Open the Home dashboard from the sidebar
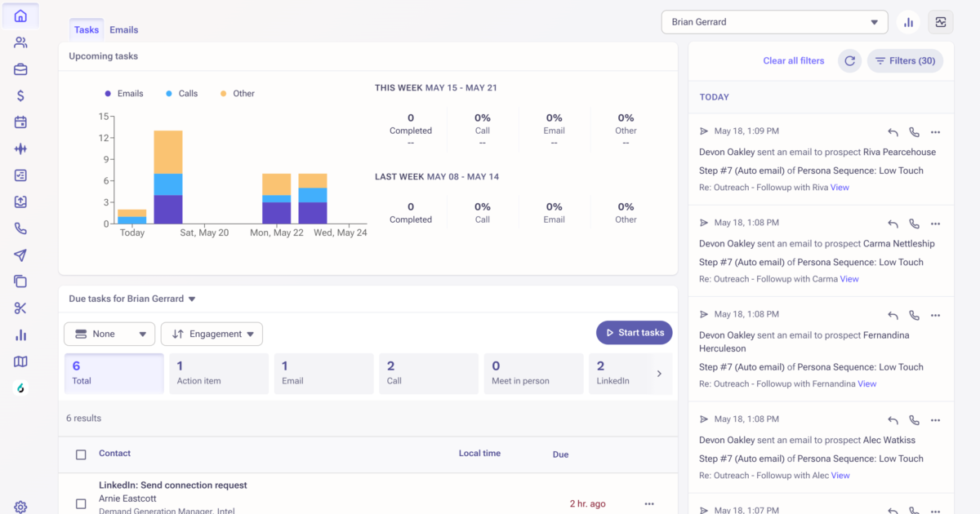 coord(20,16)
